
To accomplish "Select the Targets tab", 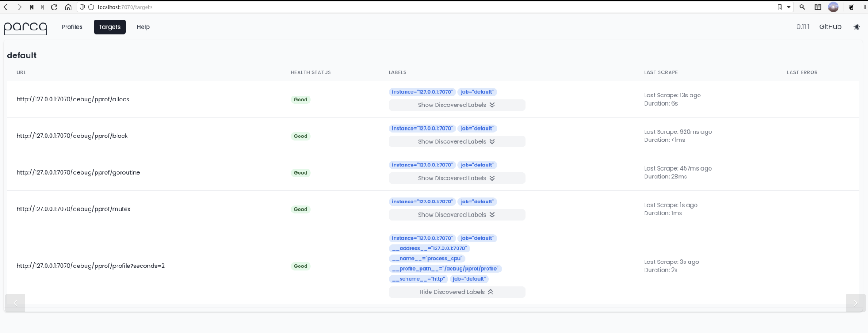I will point(110,27).
